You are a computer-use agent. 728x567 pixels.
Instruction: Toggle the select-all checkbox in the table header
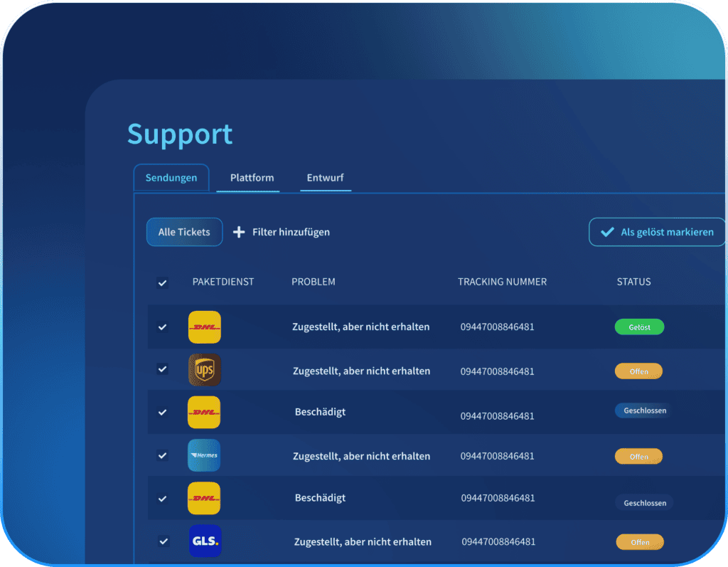click(162, 282)
